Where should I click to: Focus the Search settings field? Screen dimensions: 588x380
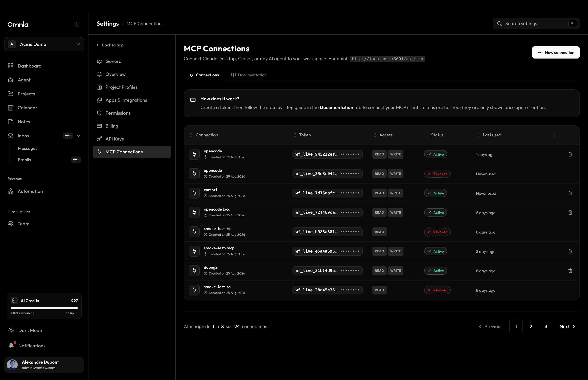point(536,23)
